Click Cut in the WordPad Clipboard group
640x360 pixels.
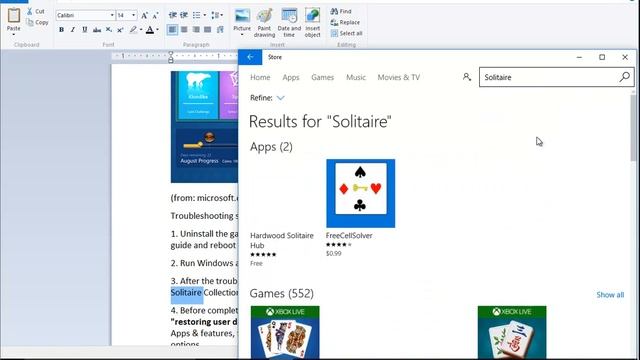tap(36, 11)
